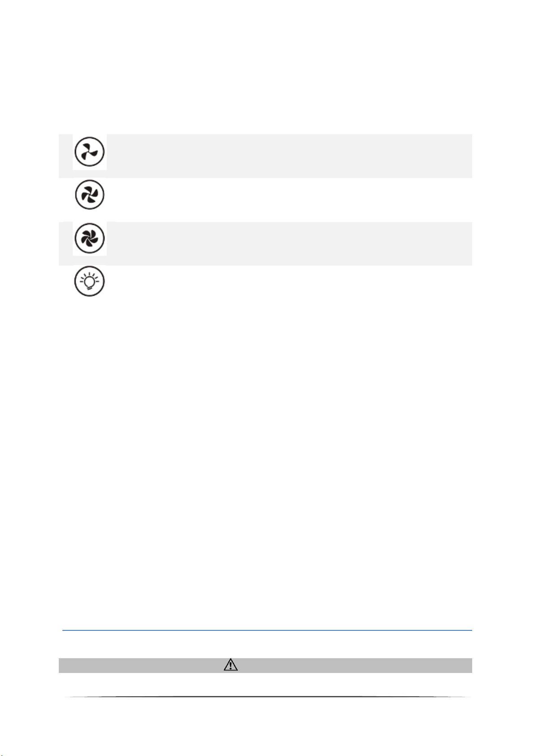Click the thin blue horizontal divider line
Screen dimensions: 535x756
pos(267,630)
